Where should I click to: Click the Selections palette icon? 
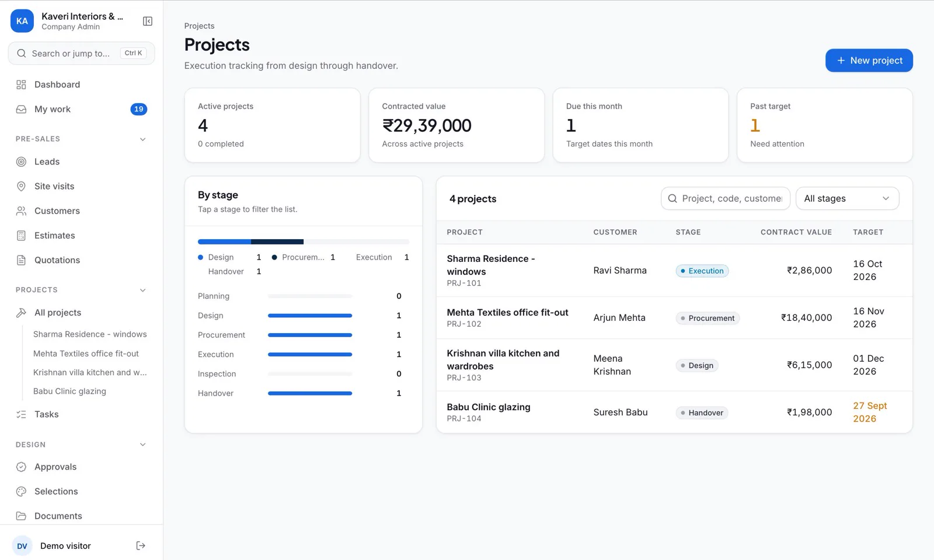pyautogui.click(x=21, y=491)
